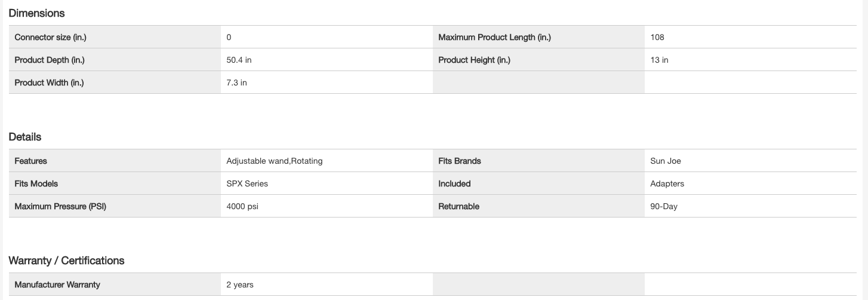This screenshot has height=300, width=868.
Task: Select the SPX Series value
Action: point(247,183)
